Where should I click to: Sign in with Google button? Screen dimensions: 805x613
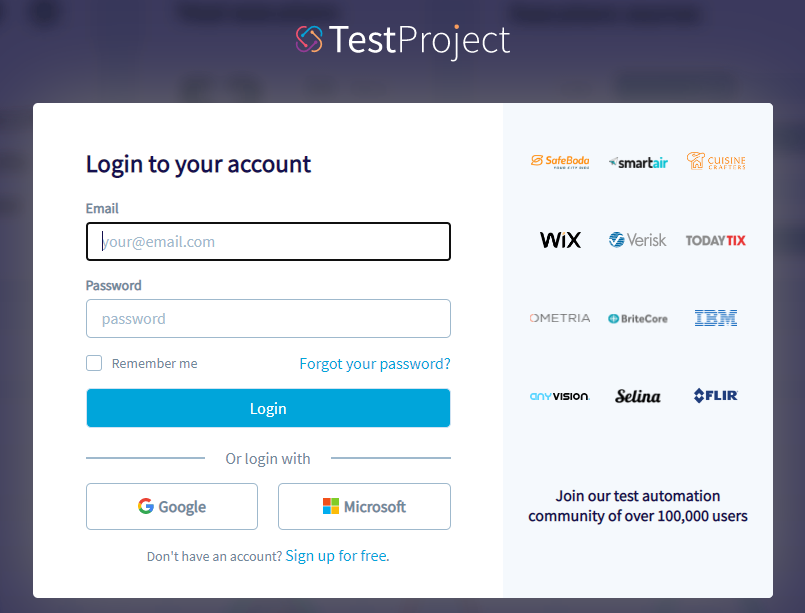point(172,507)
